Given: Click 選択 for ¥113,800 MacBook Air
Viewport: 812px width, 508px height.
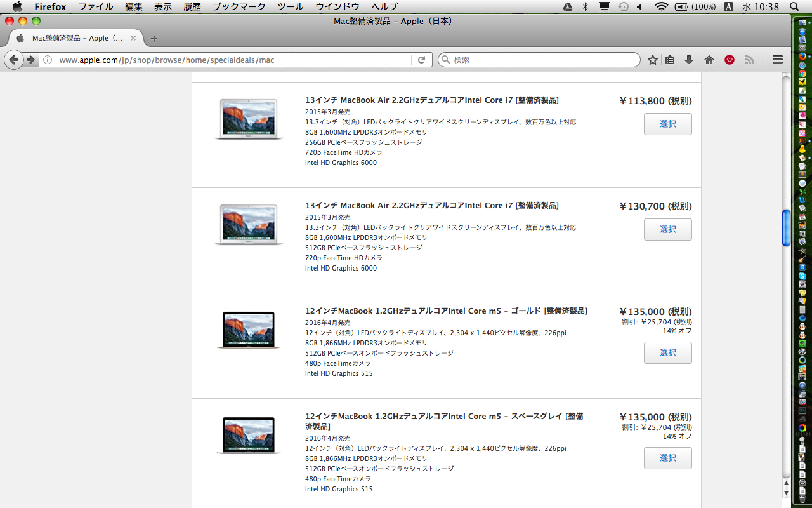Looking at the screenshot, I should (x=668, y=124).
